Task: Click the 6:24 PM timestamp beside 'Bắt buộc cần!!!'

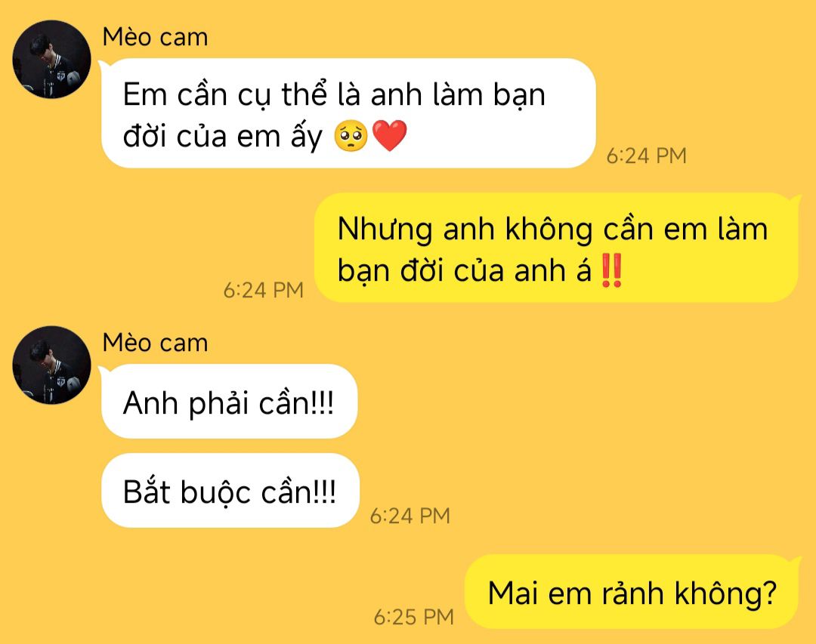Action: coord(410,516)
